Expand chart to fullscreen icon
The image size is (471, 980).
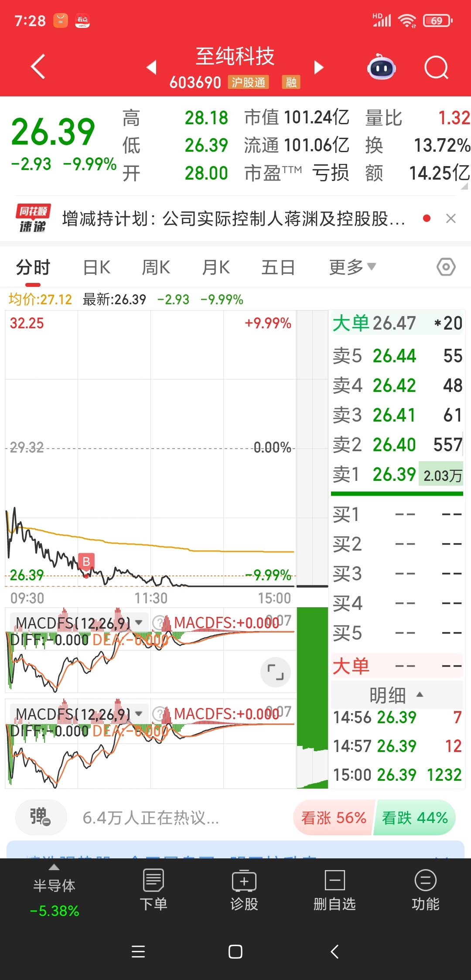pyautogui.click(x=276, y=672)
